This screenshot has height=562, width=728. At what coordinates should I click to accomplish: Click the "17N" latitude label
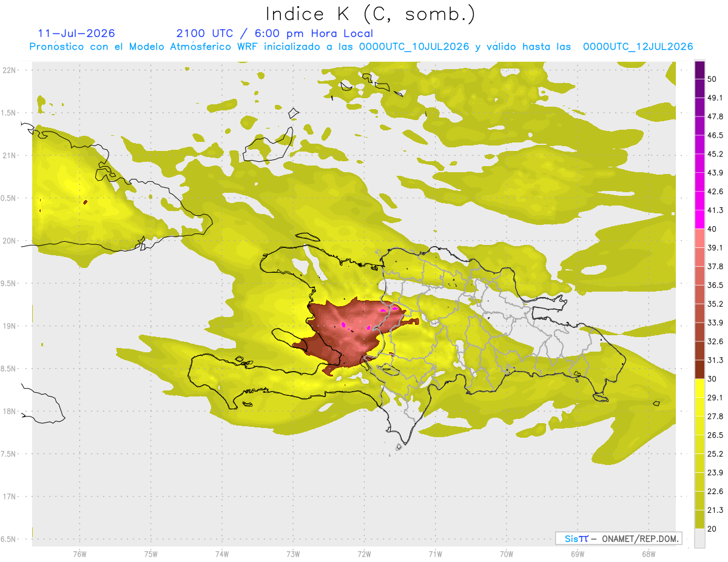pyautogui.click(x=9, y=497)
